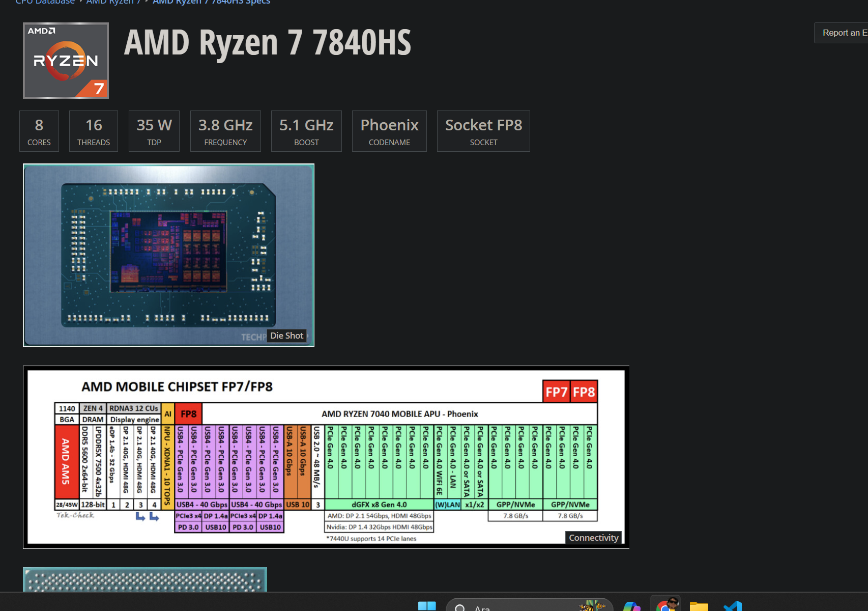
Task: Select the Socket FP8 spec box
Action: [x=483, y=131]
